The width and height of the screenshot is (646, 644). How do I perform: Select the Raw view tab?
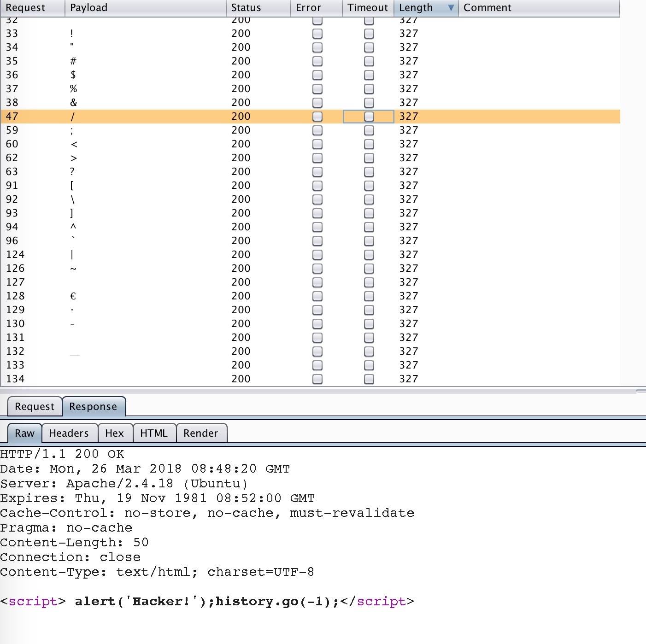24,433
